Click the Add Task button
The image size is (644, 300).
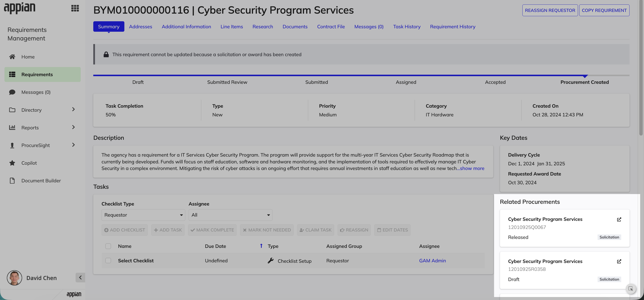tap(168, 230)
